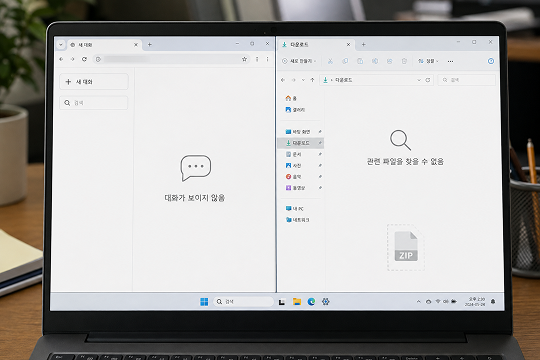Open a new browser tab with plus button
This screenshot has width=540, height=360.
[149, 44]
